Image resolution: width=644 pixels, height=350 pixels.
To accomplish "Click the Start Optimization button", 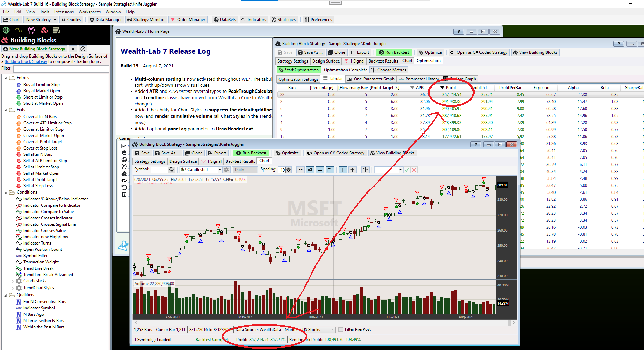I will click(x=299, y=70).
